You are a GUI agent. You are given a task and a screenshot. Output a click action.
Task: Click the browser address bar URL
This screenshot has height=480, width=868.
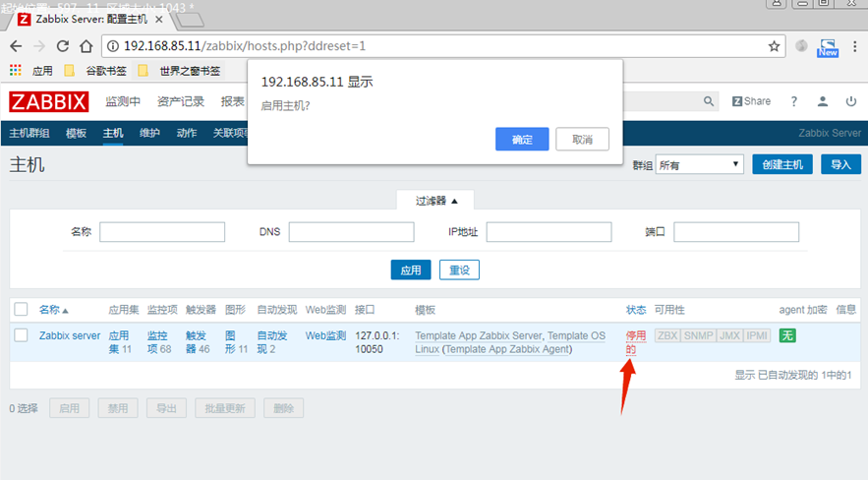coord(244,46)
